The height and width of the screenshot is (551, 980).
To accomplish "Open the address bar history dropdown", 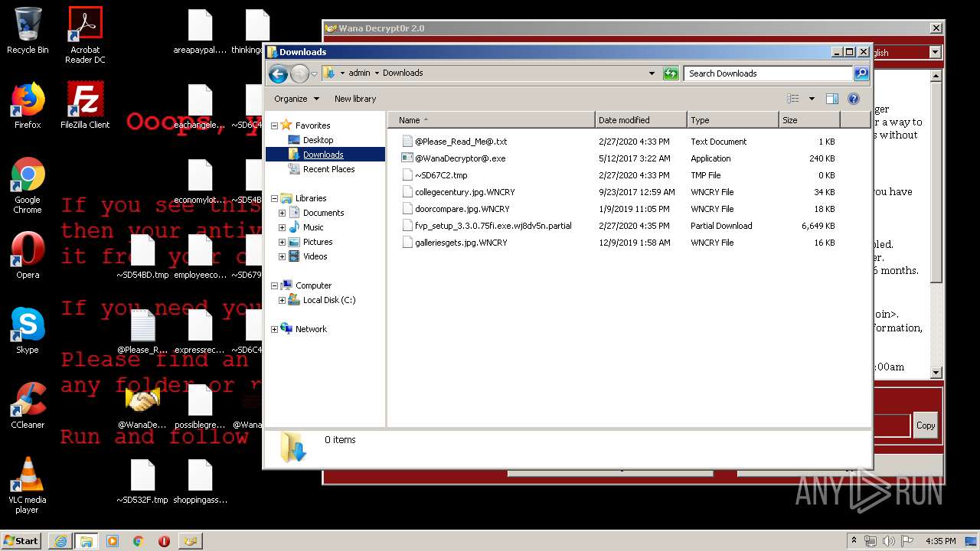I will (x=652, y=73).
